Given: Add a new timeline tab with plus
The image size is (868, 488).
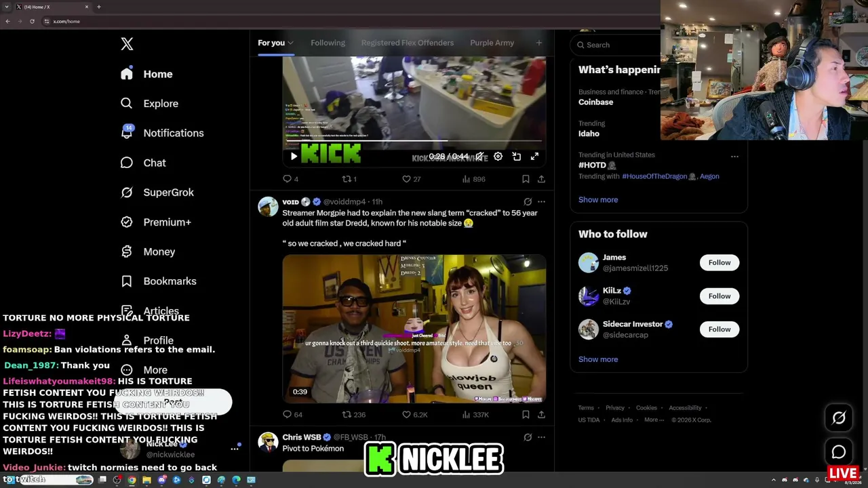Looking at the screenshot, I should 539,43.
